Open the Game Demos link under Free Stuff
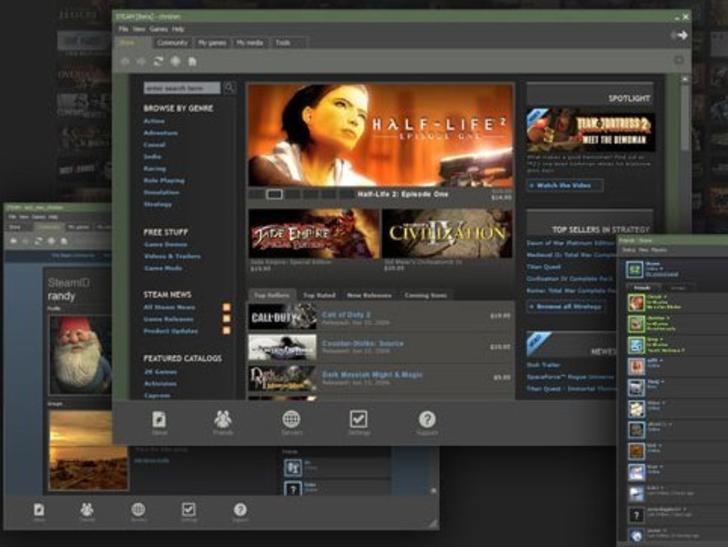728x547 pixels. point(165,244)
